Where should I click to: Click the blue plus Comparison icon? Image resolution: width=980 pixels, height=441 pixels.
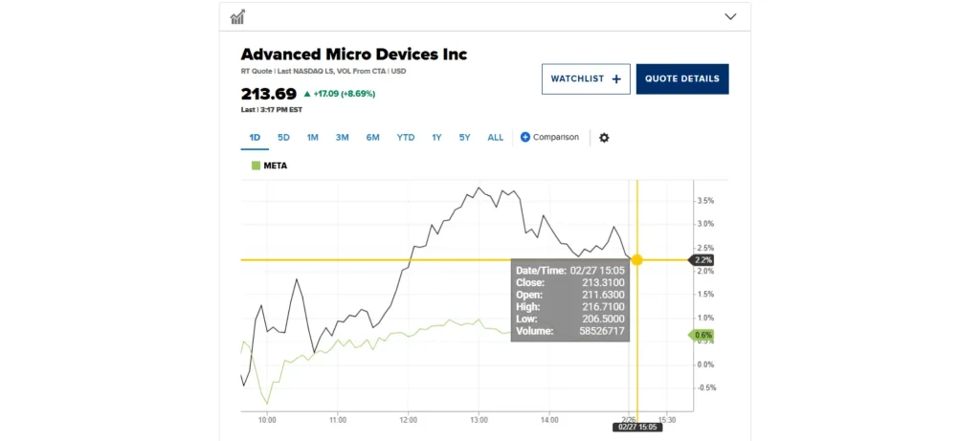[x=525, y=138]
